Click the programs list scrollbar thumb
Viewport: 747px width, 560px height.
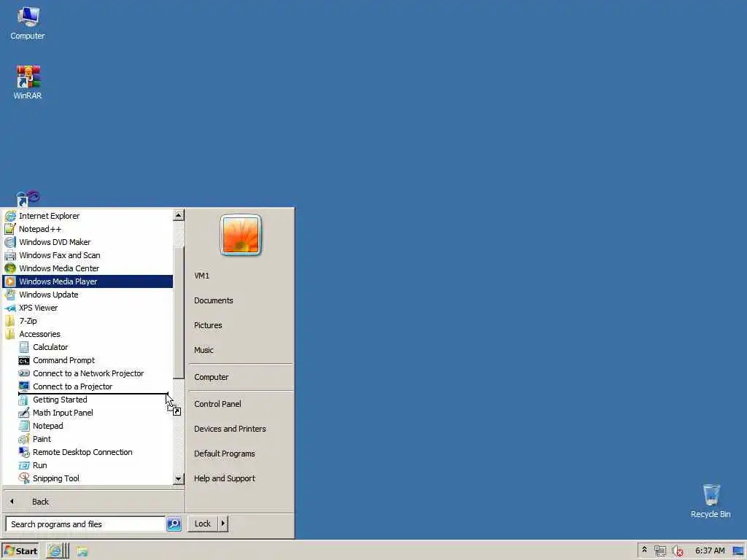[178, 313]
